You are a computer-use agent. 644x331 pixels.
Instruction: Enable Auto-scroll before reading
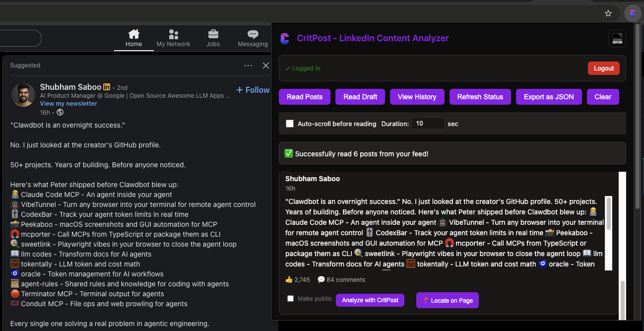pos(290,124)
